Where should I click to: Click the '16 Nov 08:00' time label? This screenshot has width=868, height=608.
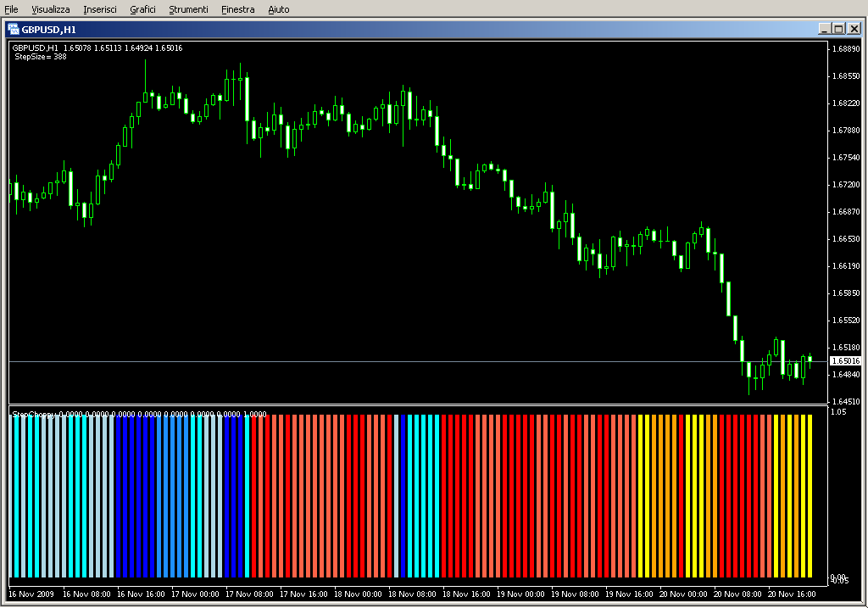point(86,594)
